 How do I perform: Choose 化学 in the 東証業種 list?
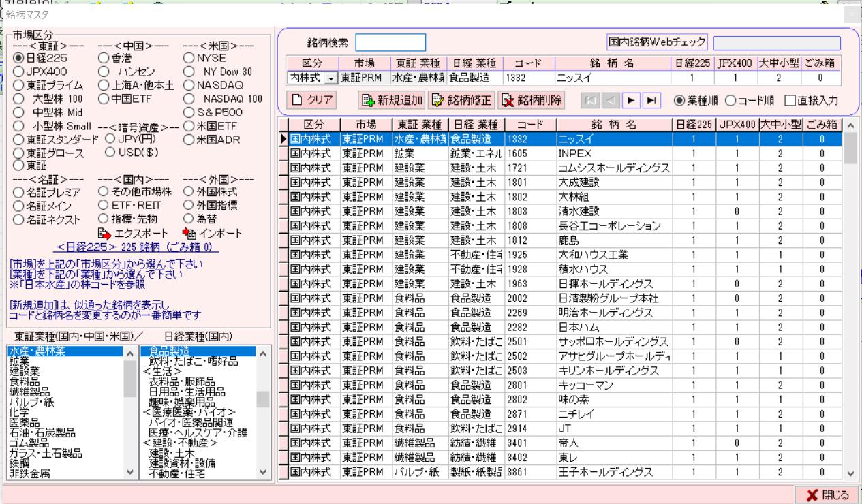tap(18, 411)
